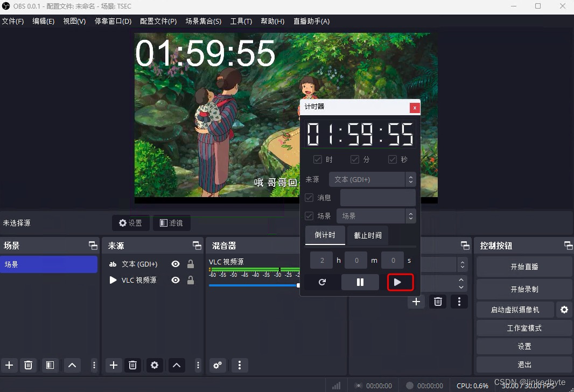Click the 设置 button beside 未选择源
Screen dimensions: 574x392
(x=131, y=223)
